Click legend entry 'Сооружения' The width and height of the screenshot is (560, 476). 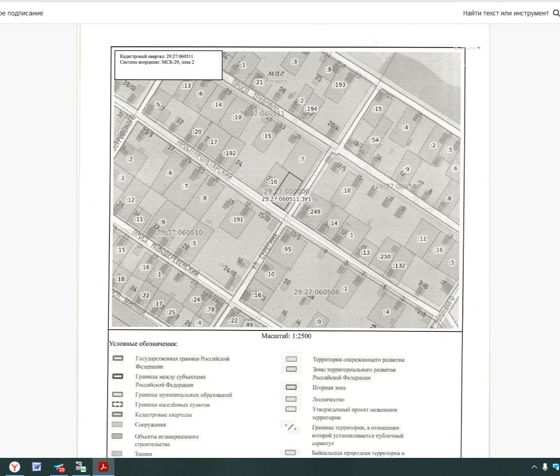click(150, 425)
